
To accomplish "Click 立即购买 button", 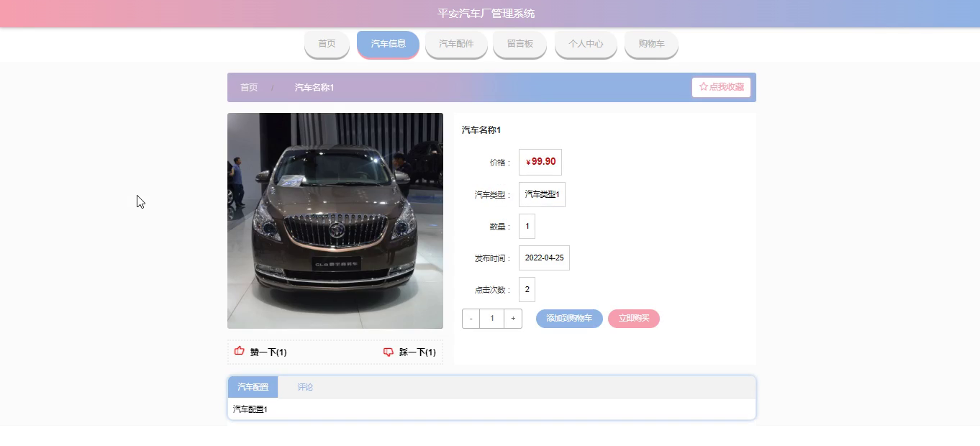I will [634, 319].
